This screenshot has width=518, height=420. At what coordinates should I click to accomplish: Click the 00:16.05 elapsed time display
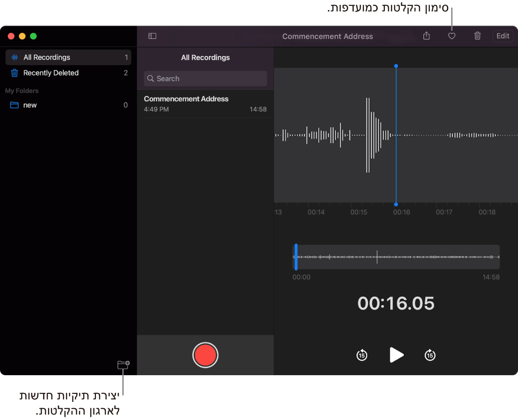click(x=396, y=303)
